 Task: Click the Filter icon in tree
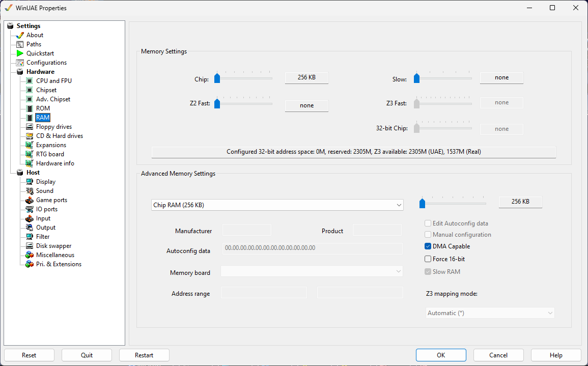(29, 237)
